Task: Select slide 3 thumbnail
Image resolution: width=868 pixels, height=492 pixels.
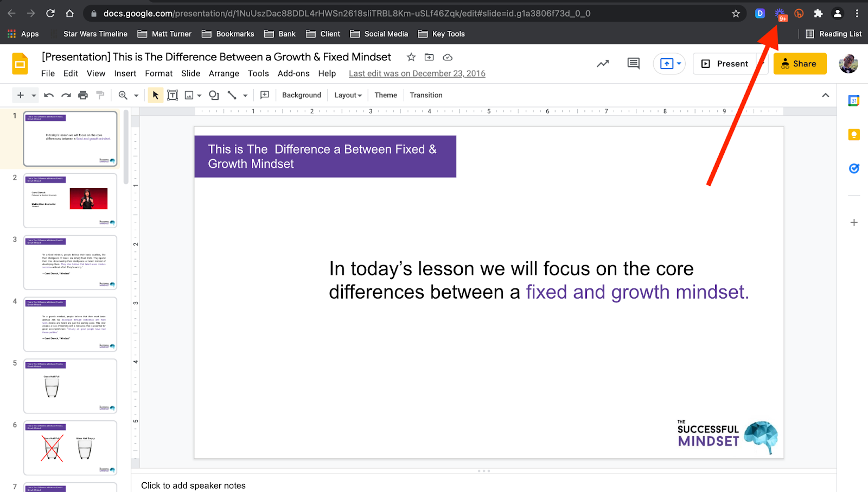Action: pos(70,262)
